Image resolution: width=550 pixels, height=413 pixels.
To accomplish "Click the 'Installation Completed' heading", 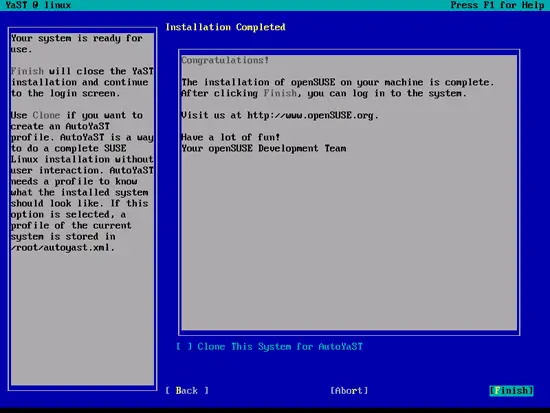I will click(226, 27).
